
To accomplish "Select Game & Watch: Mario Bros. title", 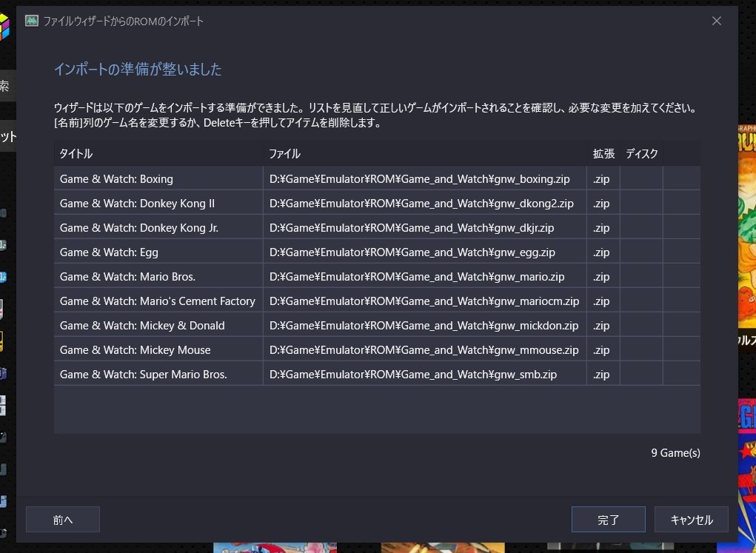I will [x=128, y=277].
